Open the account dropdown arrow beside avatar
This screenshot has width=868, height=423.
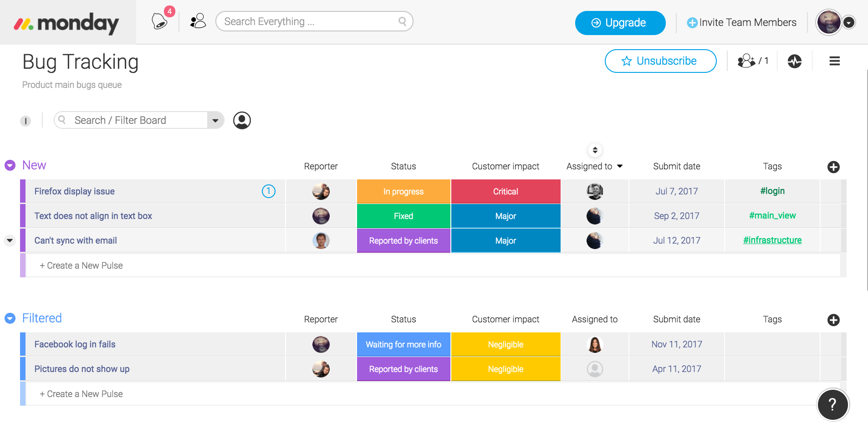point(849,22)
